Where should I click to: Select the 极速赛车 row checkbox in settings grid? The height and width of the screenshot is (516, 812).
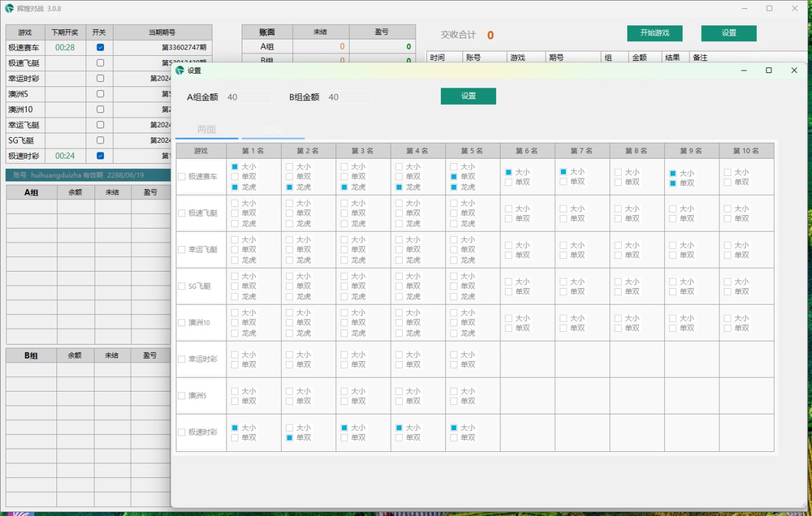[182, 176]
